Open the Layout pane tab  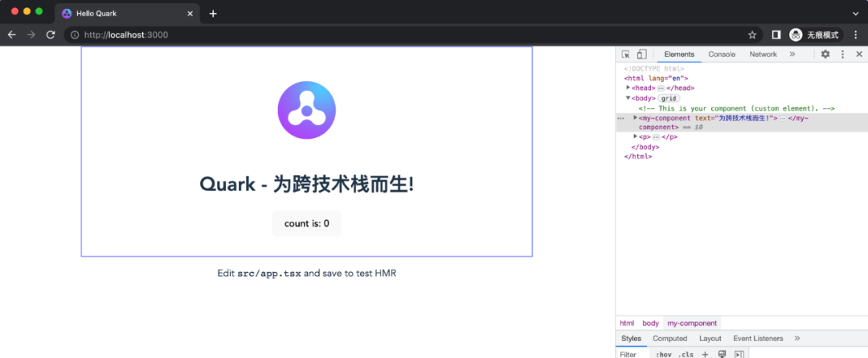[710, 338]
